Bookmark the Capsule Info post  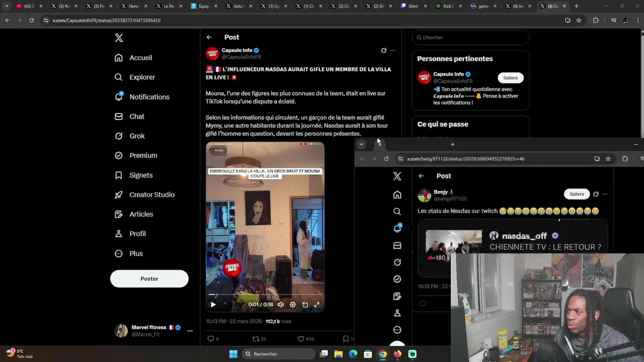(x=346, y=339)
